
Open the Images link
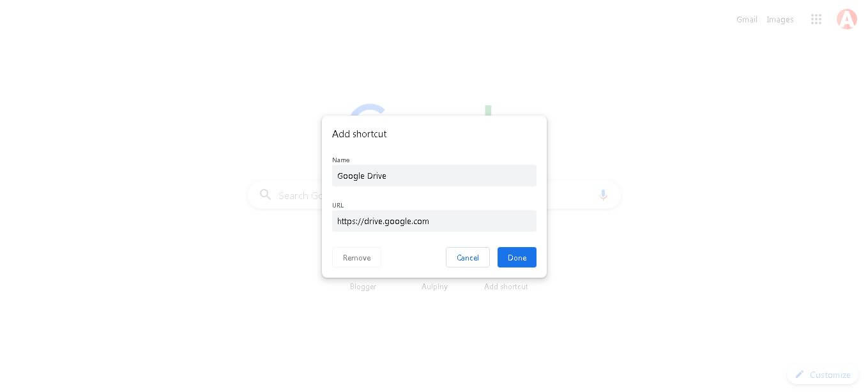click(780, 20)
